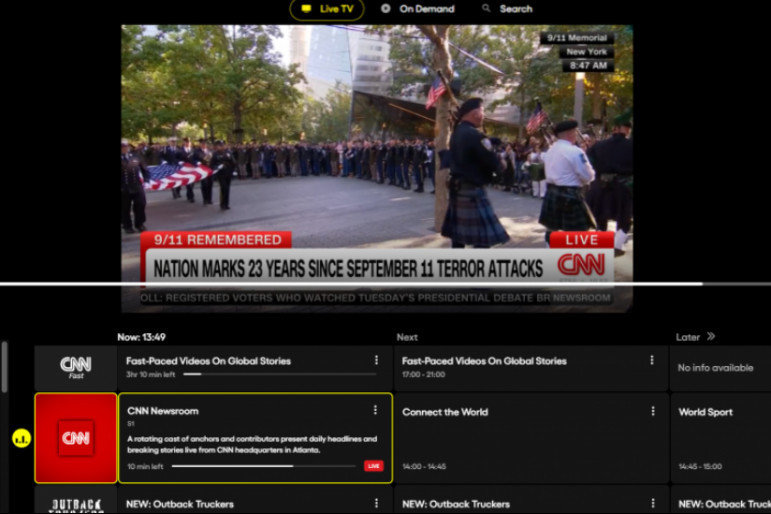Open options for next Outback Truckers show
771x514 pixels.
[652, 503]
